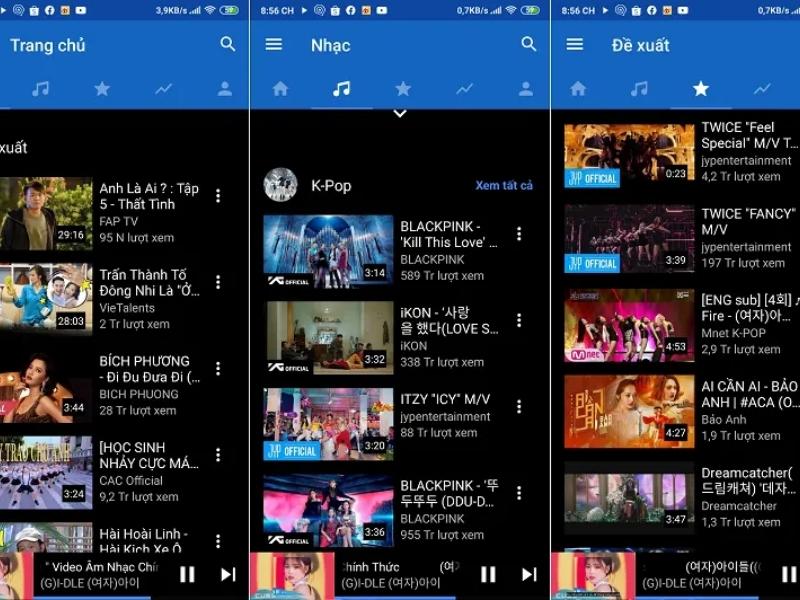Screen dimensions: 800x600
Task: Switch to star tab in Trang chủ screen
Action: pos(102,89)
